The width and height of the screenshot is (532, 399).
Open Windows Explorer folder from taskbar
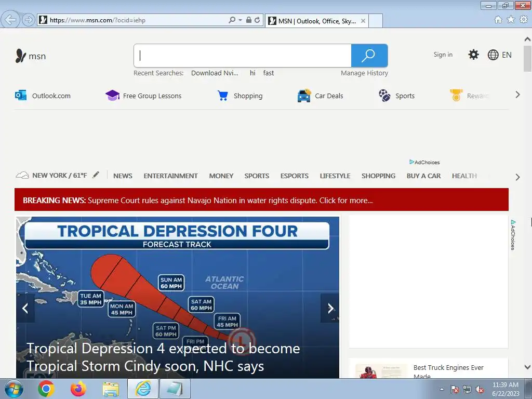111,389
